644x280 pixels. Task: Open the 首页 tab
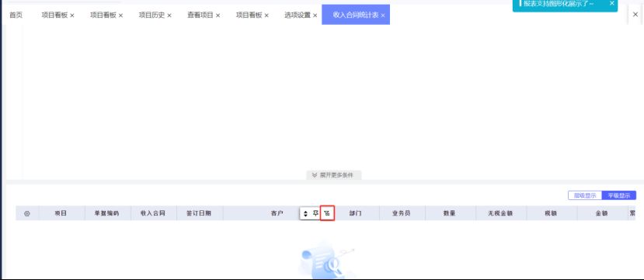pos(16,16)
